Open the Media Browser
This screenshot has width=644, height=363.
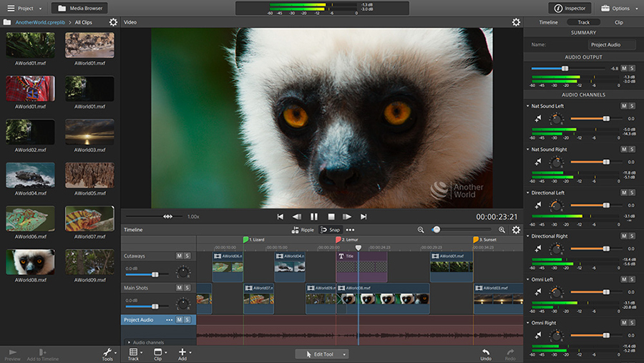[x=79, y=9]
